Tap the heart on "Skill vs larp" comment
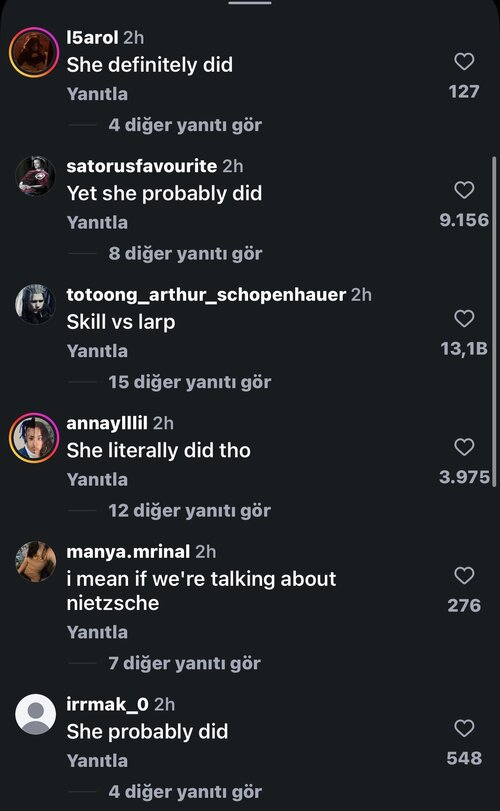 pyautogui.click(x=464, y=318)
